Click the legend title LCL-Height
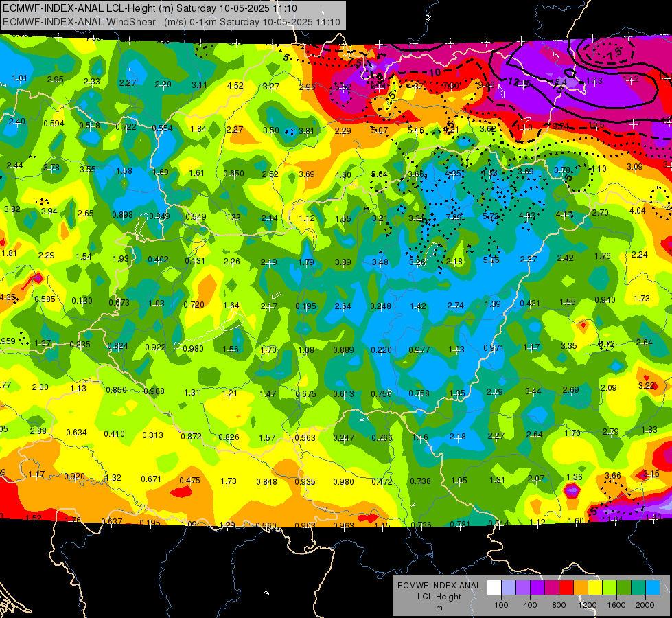This screenshot has height=618, width=672. 439,597
